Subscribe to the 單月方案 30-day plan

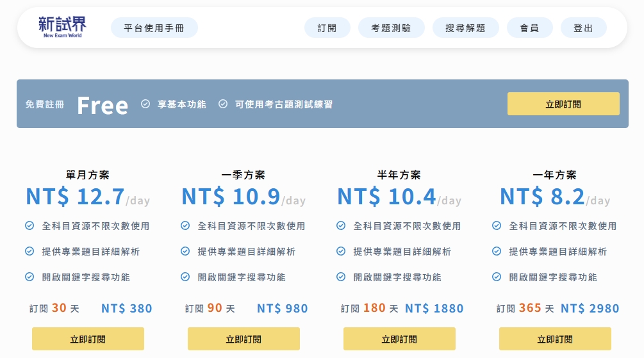[x=88, y=339]
